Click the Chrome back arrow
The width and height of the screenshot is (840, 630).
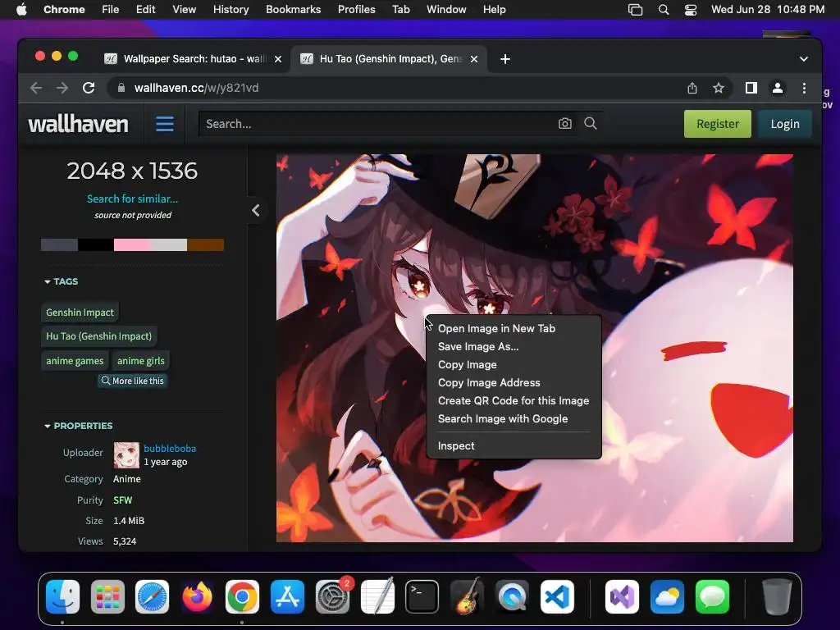(36, 88)
